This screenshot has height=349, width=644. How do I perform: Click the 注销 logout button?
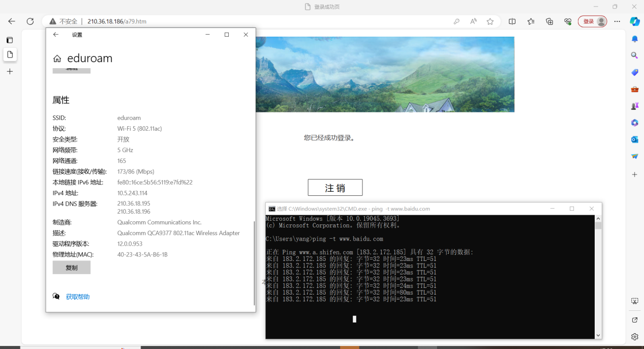point(335,188)
